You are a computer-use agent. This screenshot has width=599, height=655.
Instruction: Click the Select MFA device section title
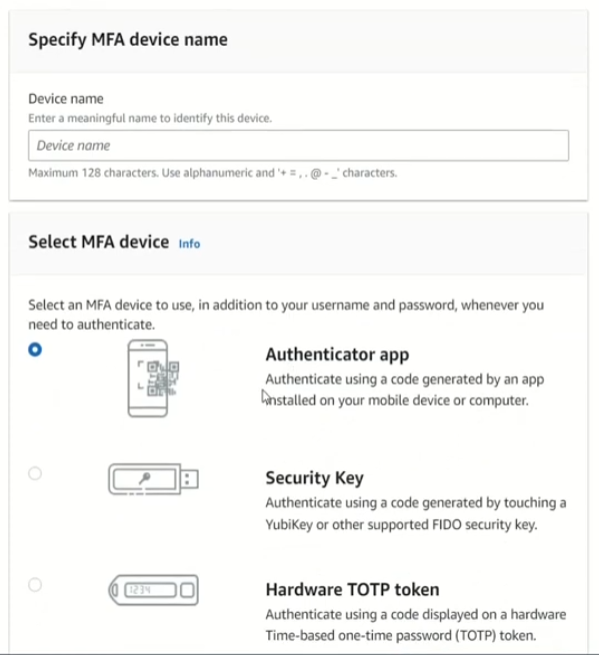(x=99, y=242)
